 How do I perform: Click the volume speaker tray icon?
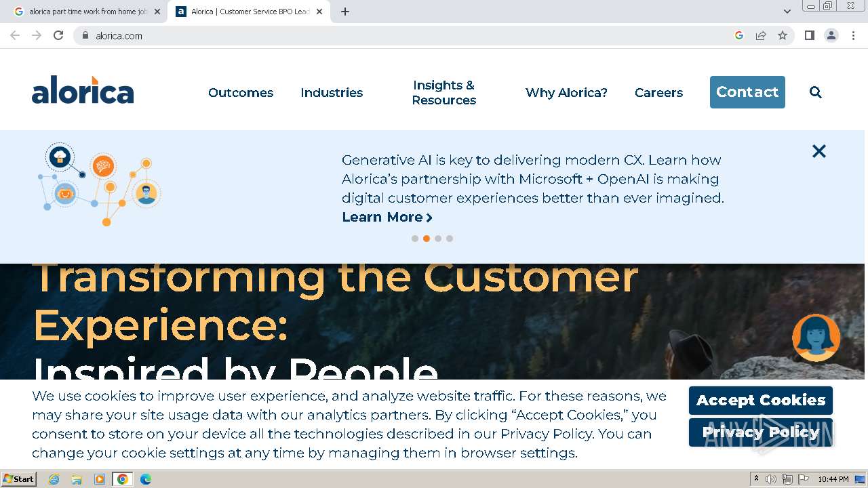coord(771,479)
